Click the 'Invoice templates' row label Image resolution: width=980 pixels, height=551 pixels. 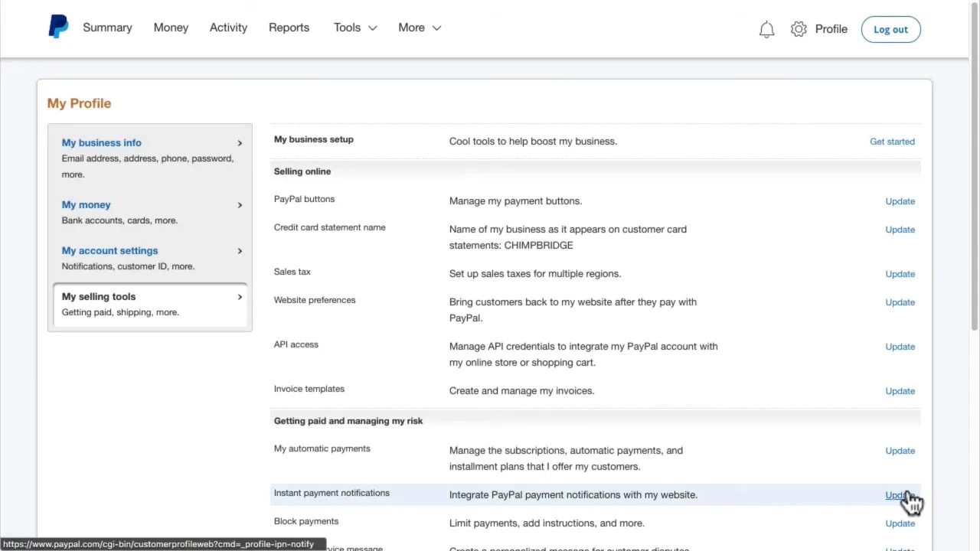coord(309,389)
